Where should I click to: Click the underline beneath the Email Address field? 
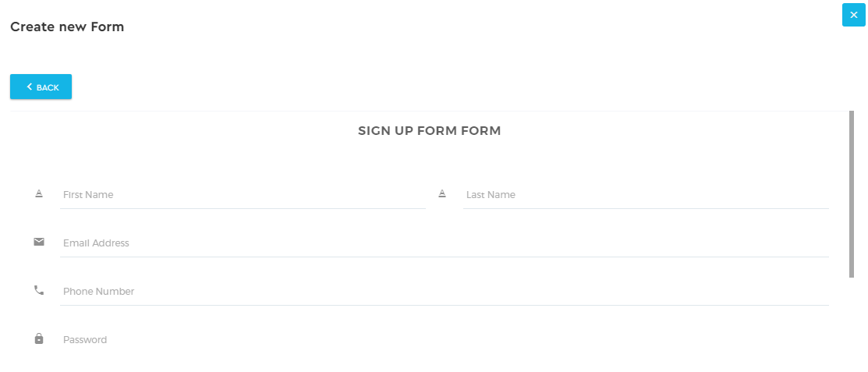point(444,257)
